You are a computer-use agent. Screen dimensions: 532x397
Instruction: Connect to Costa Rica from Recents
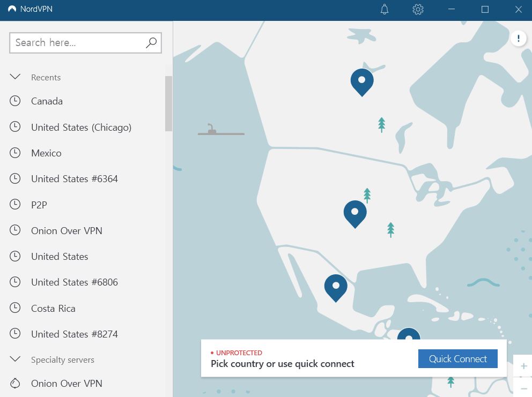(x=53, y=308)
